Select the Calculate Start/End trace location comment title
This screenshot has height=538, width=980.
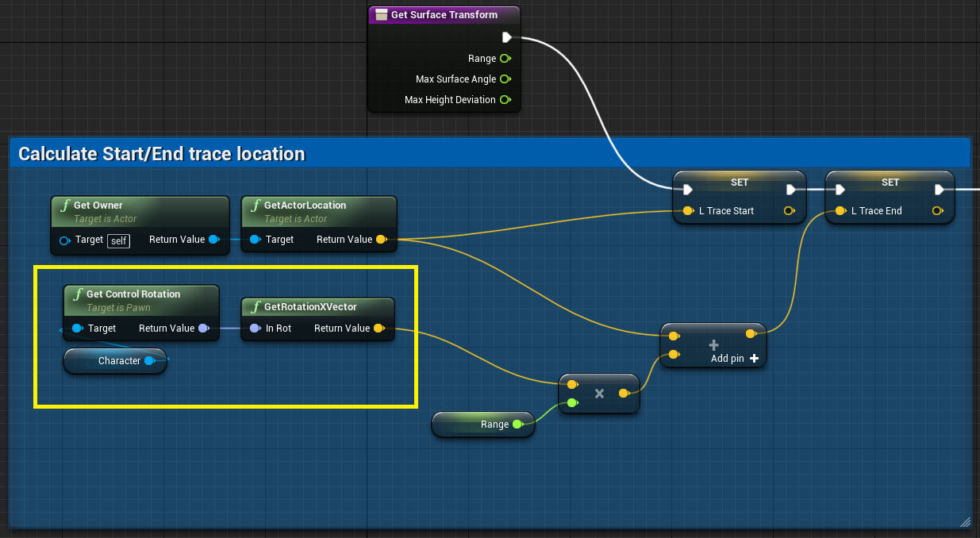(161, 154)
